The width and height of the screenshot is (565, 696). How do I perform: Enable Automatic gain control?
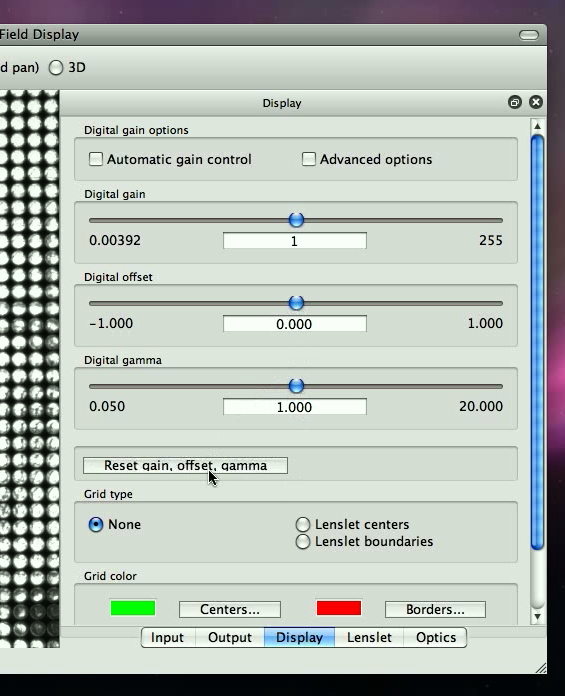point(95,159)
